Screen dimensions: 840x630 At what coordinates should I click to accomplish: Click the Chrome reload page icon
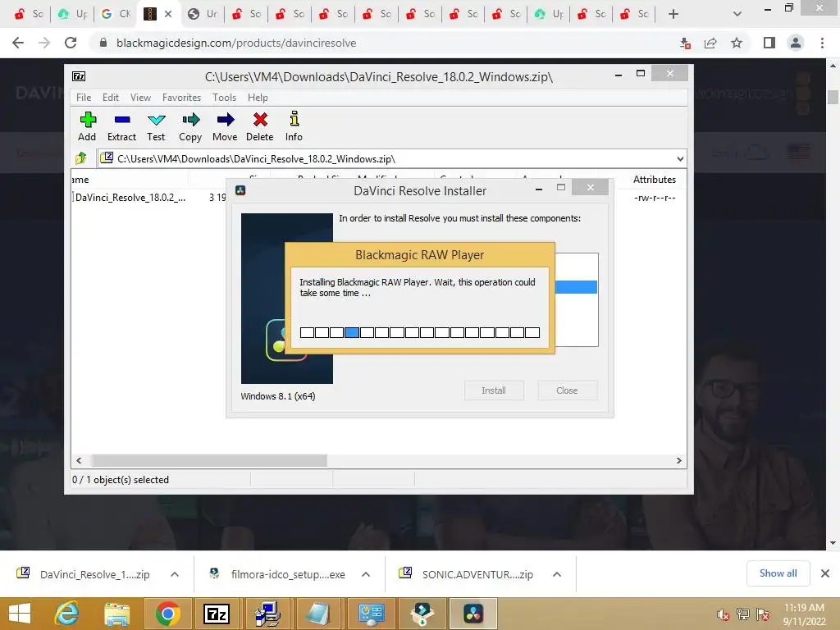(x=71, y=43)
